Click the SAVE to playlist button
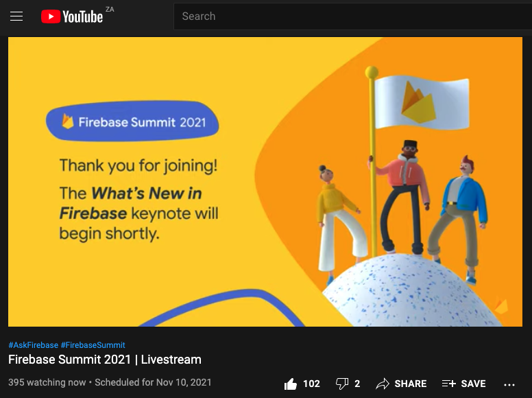This screenshot has height=398, width=532. 464,384
